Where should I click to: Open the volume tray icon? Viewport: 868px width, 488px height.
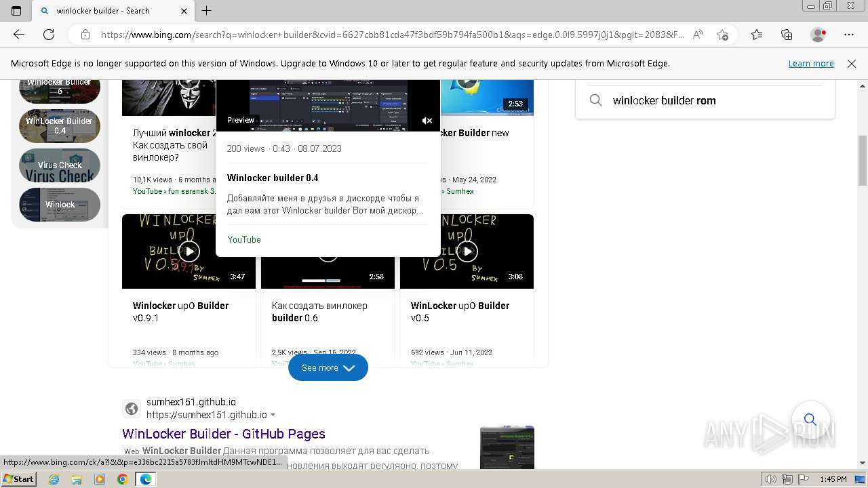(771, 479)
